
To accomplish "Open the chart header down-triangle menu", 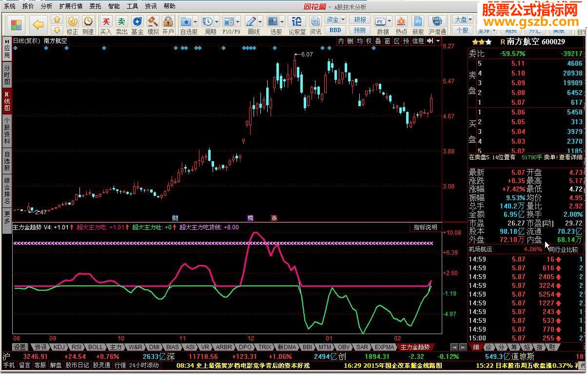I will click(438, 41).
